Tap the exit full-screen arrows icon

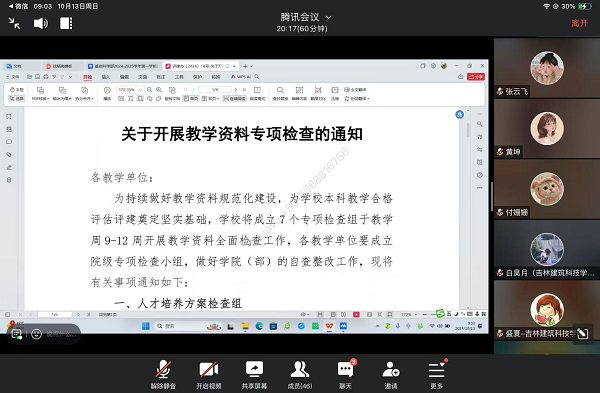tap(14, 23)
